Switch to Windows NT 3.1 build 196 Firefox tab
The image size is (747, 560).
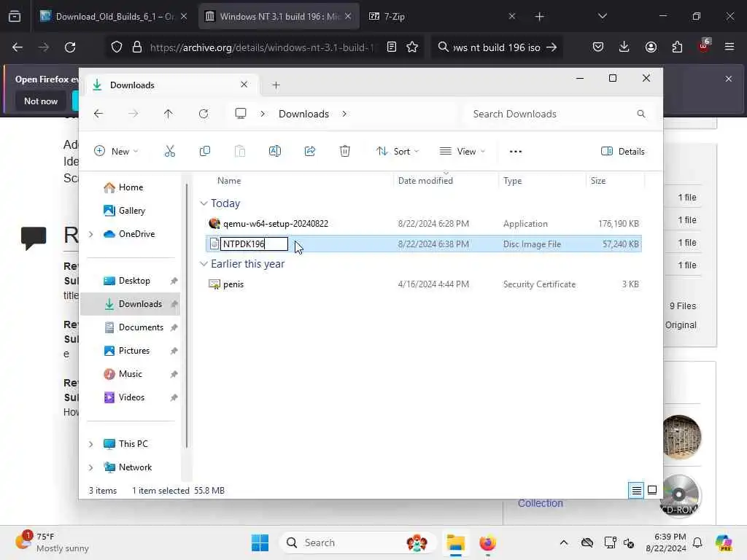tap(279, 16)
